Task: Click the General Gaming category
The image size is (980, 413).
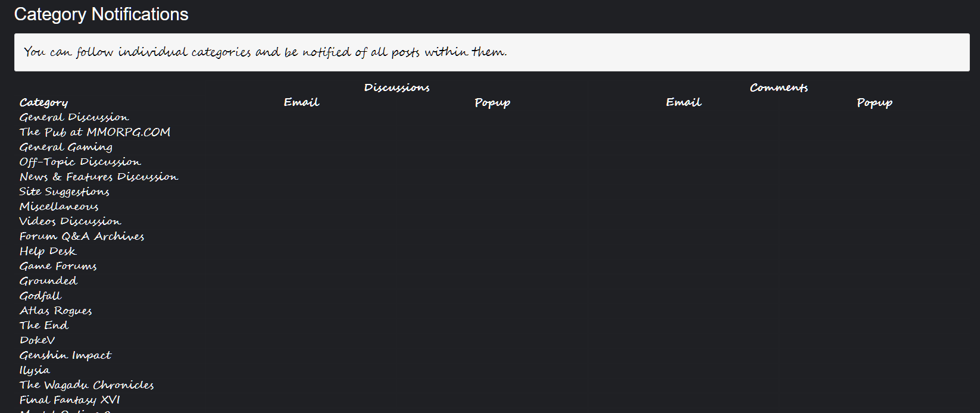Action: pos(65,147)
